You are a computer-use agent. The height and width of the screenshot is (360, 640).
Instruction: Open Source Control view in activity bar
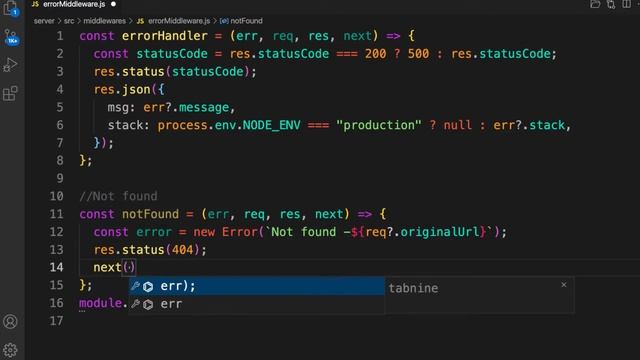[x=10, y=37]
